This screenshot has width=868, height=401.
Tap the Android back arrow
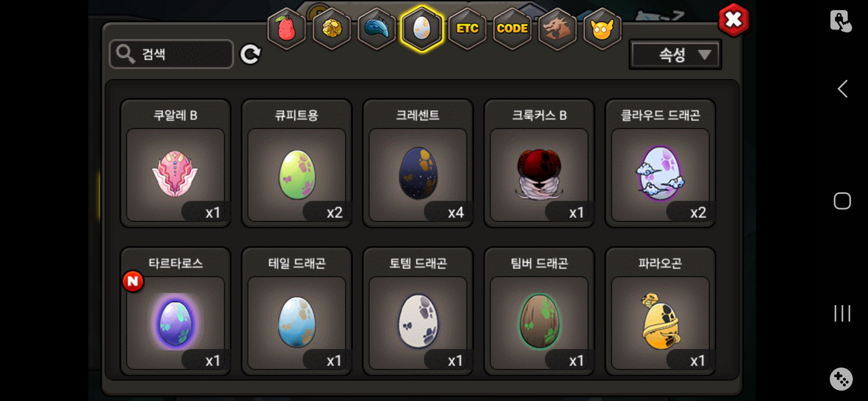tap(842, 89)
